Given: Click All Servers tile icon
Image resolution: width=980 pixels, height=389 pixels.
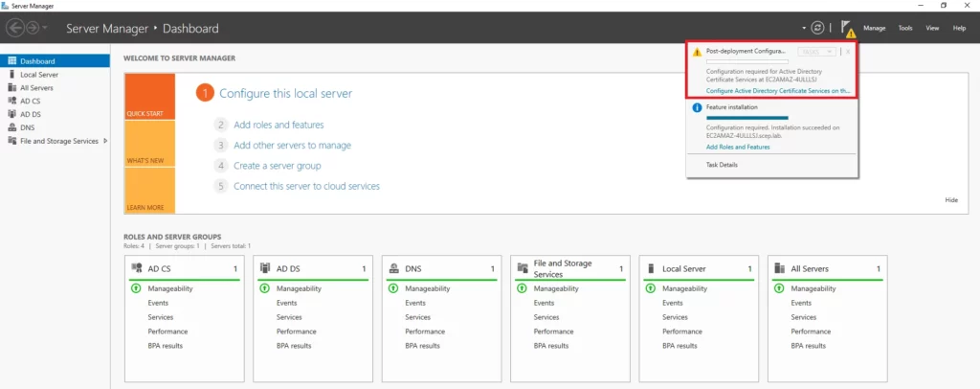Looking at the screenshot, I should coord(779,268).
